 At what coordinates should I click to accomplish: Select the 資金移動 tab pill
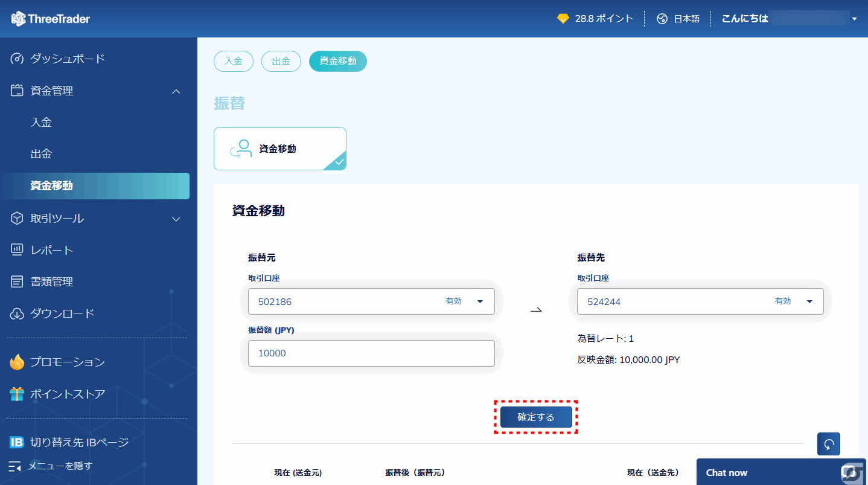(338, 61)
